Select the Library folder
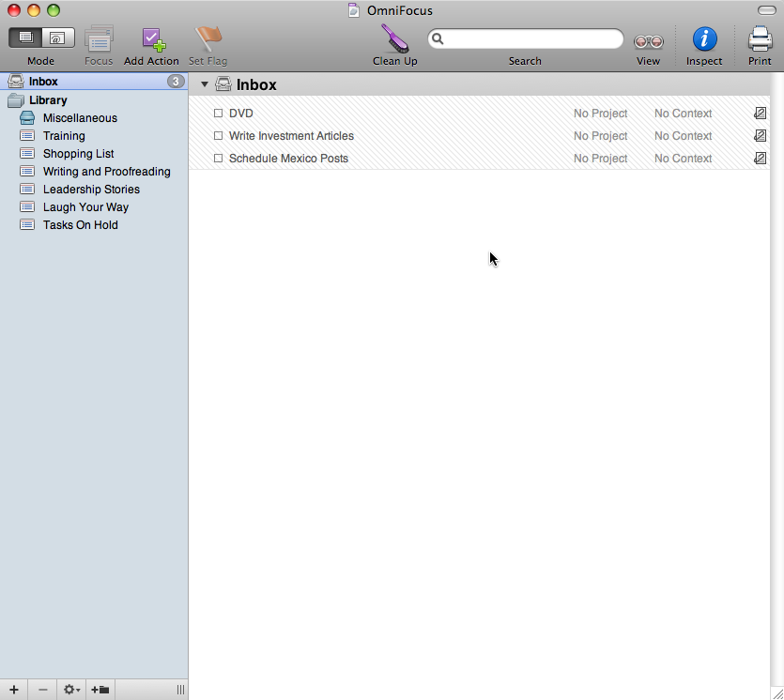This screenshot has height=700, width=784. (94, 99)
